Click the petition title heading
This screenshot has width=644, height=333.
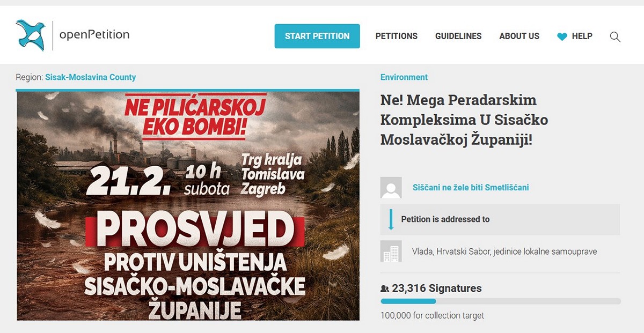click(464, 120)
